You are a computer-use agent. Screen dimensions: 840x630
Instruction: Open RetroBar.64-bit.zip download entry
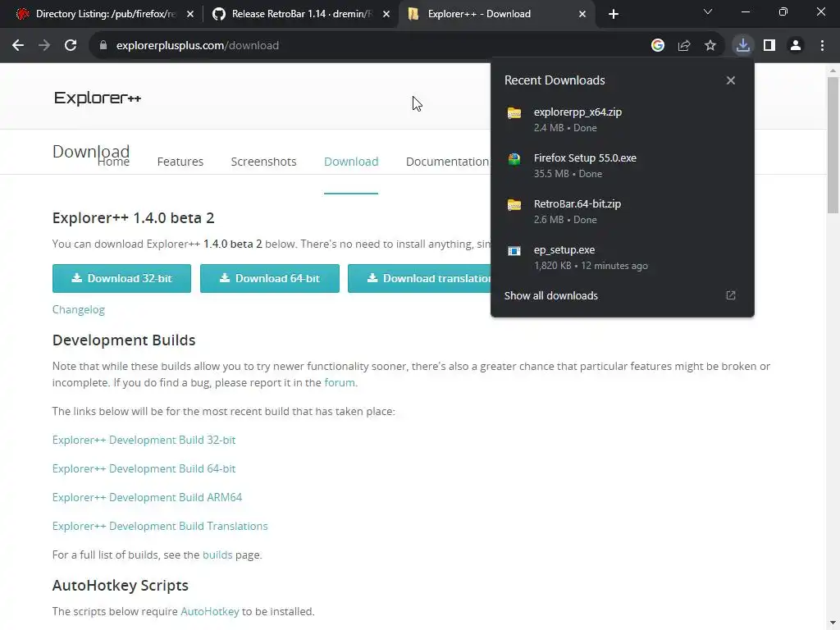623,212
